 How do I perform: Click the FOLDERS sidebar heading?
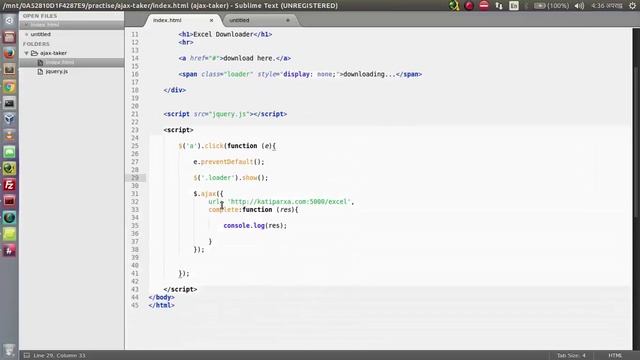(x=36, y=44)
